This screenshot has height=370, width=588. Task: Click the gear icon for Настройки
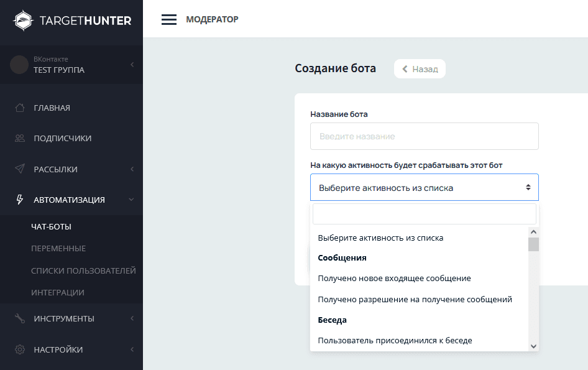20,349
